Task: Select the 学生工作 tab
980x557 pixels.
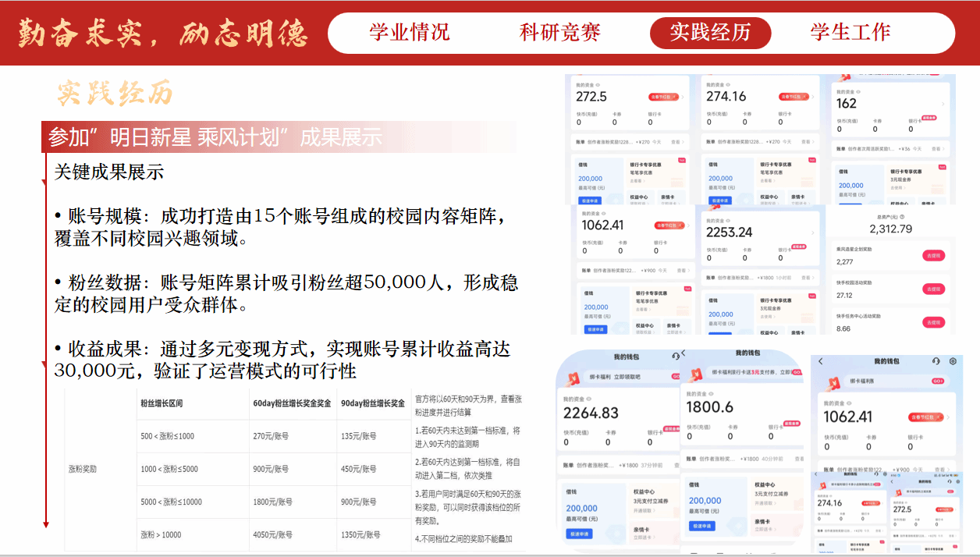Action: (850, 33)
